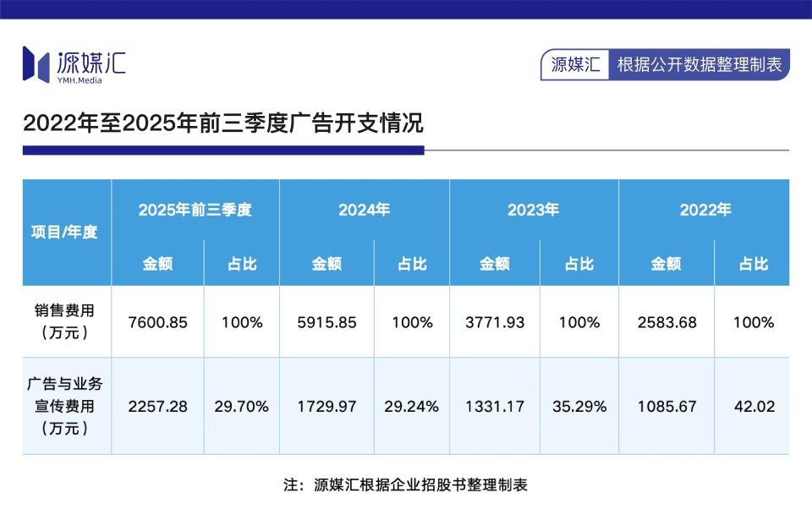This screenshot has height=520, width=812.
Task: Click 金额 subheader under 2024年
Action: click(x=326, y=264)
